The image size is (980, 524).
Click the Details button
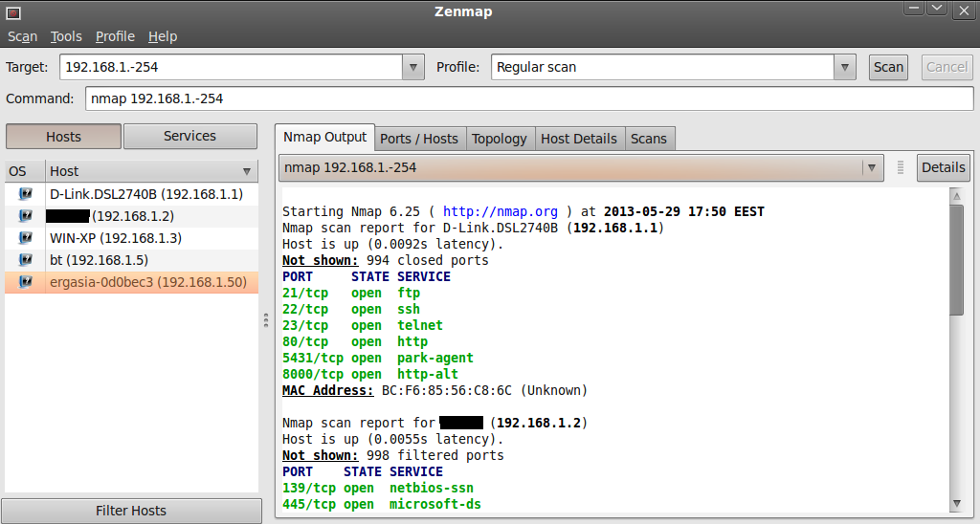pyautogui.click(x=943, y=167)
